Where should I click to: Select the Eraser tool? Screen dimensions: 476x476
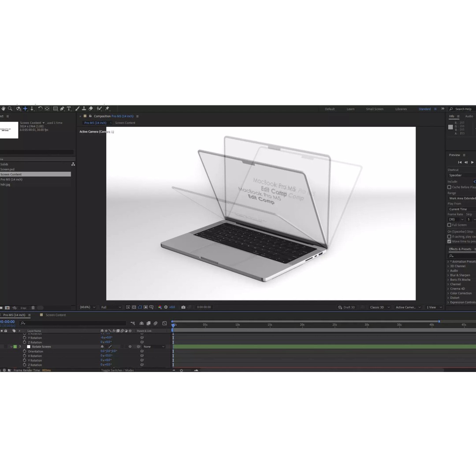tap(91, 109)
